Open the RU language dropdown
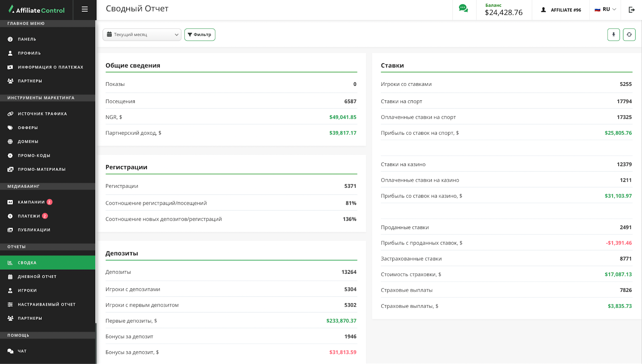642x364 pixels. click(x=605, y=9)
